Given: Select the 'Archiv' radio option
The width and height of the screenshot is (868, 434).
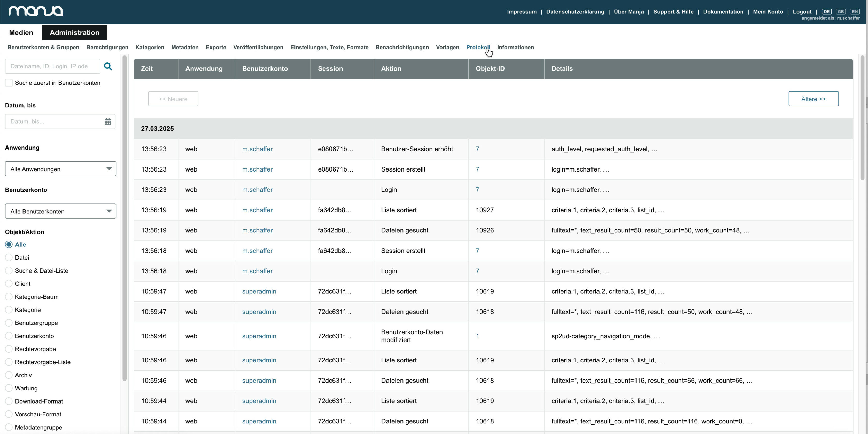Looking at the screenshot, I should [x=9, y=375].
